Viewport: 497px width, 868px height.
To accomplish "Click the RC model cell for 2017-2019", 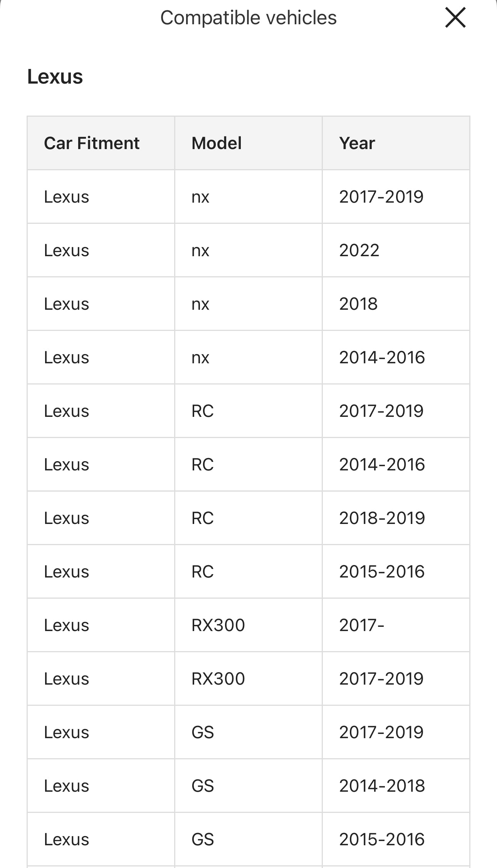I will click(248, 411).
